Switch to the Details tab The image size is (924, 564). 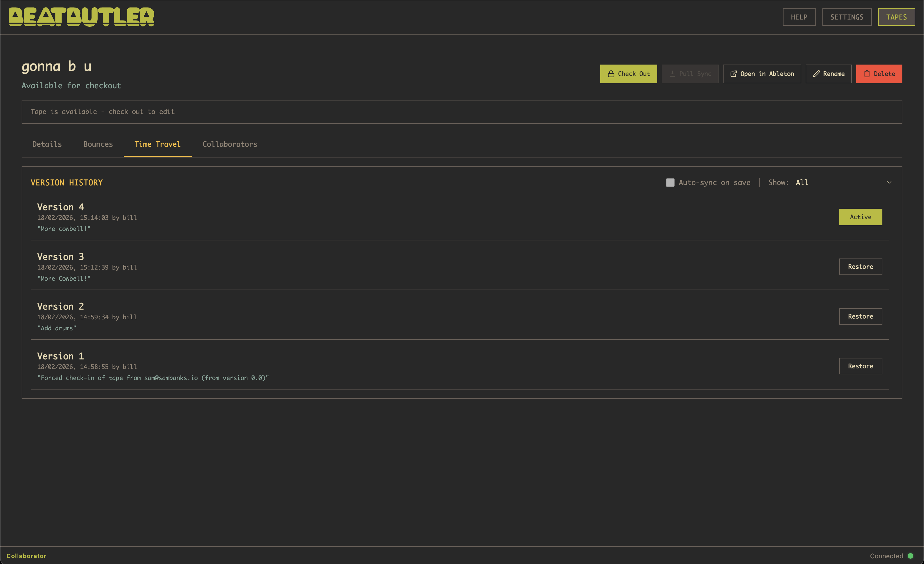47,144
